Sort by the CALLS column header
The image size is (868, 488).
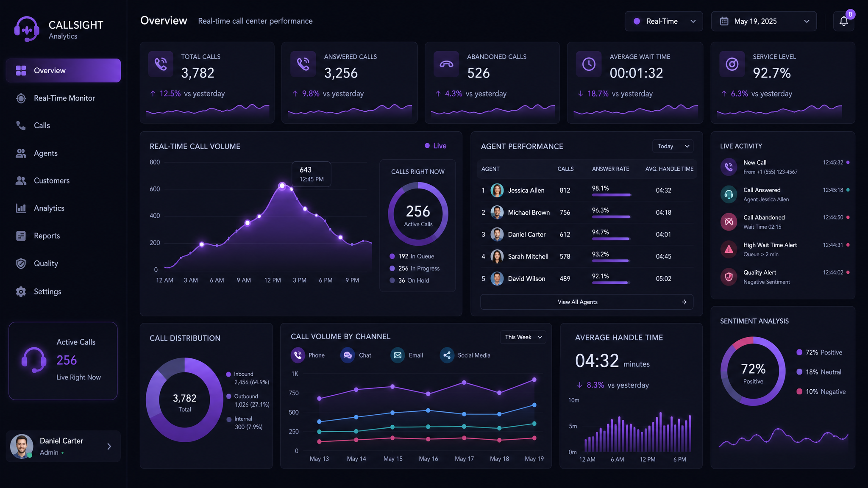[x=565, y=169]
